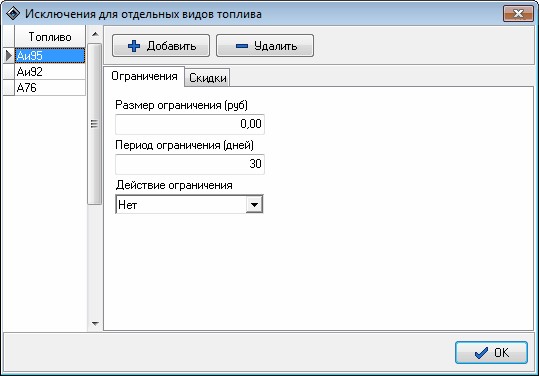Click the Аи95 row indicator arrow
The width and height of the screenshot is (539, 376).
coord(9,56)
